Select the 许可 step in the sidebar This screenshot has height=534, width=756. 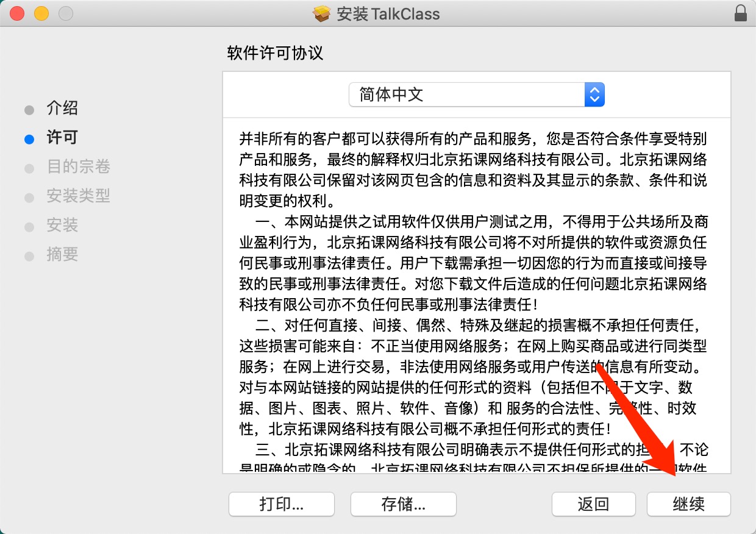point(62,138)
